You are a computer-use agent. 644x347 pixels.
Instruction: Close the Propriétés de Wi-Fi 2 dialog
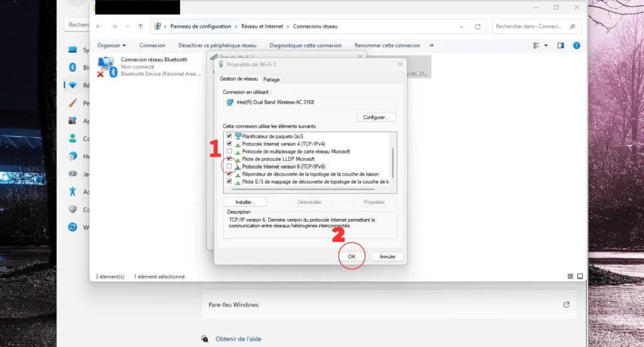401,64
